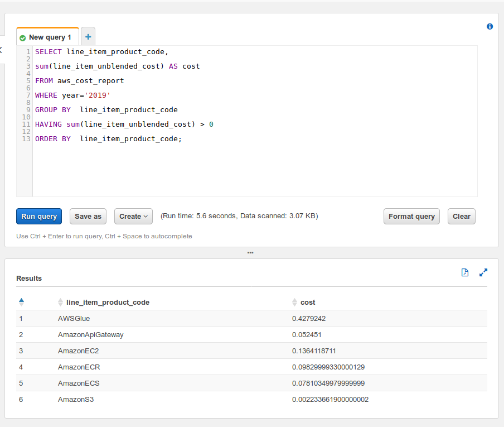This screenshot has height=427, width=504.
Task: Clear the query editor
Action: click(x=461, y=216)
